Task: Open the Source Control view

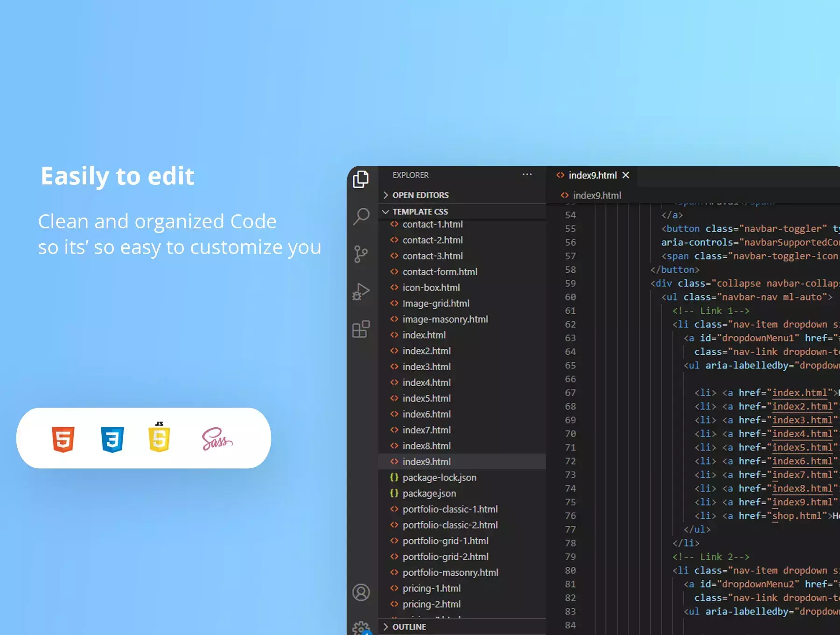Action: coord(361,254)
